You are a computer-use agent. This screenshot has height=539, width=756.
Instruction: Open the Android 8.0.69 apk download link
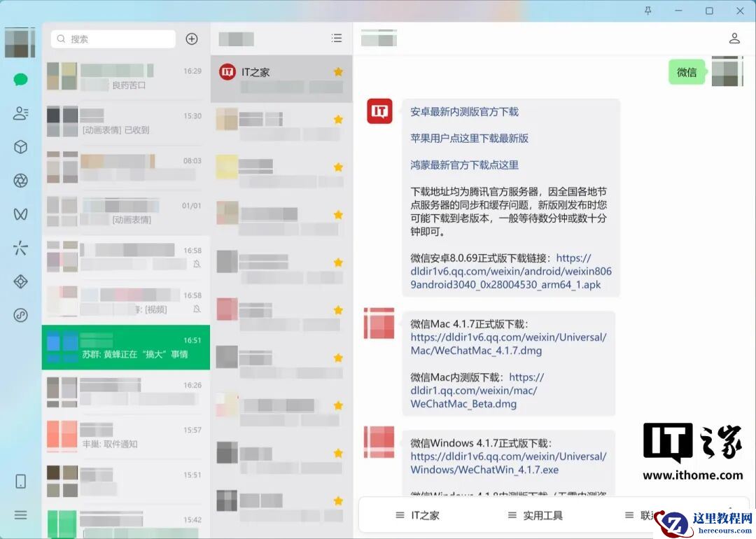pyautogui.click(x=511, y=272)
